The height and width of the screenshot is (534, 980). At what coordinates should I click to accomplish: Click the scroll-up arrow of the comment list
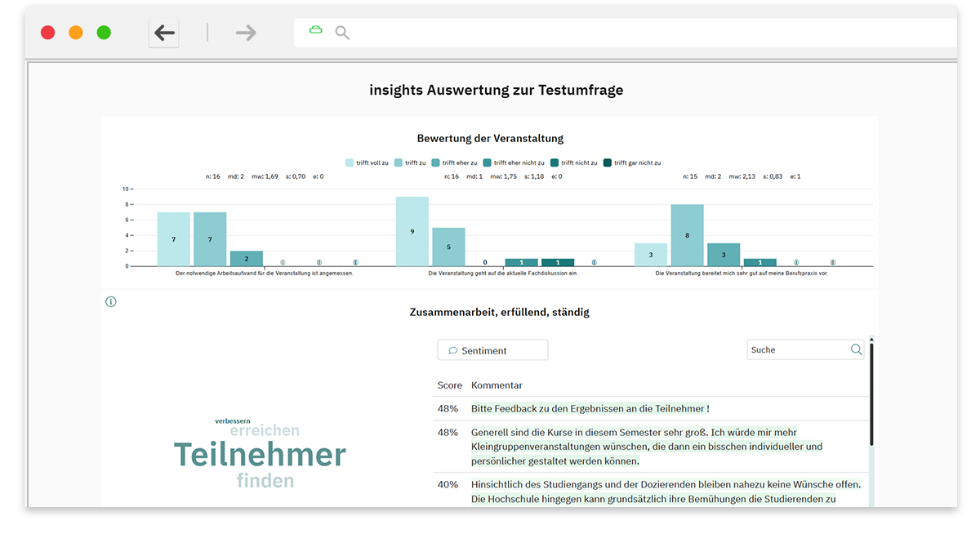(871, 339)
